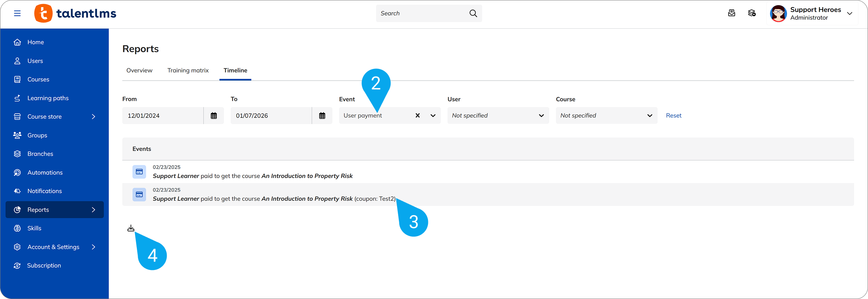This screenshot has height=299, width=868.
Task: Click the Events table header
Action: point(488,149)
